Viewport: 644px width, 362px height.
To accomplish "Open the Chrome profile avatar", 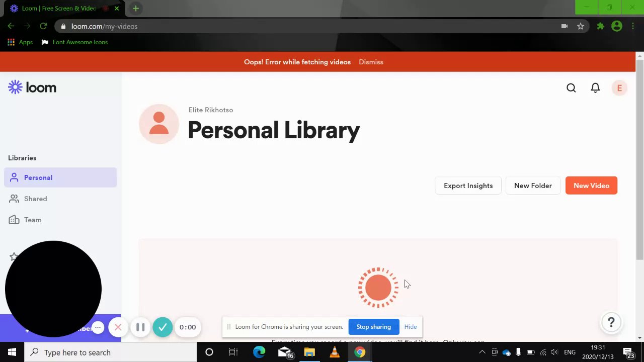I will [617, 26].
